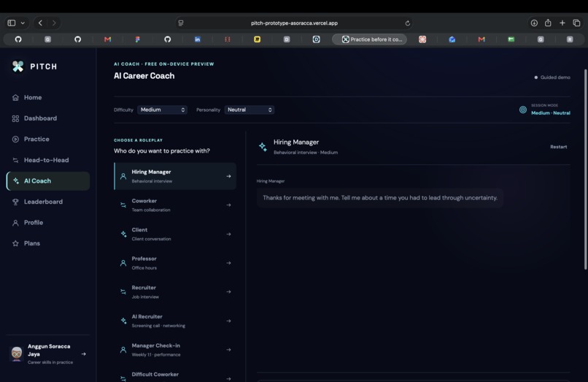588x382 pixels.
Task: Click the session mode target icon
Action: coord(523,110)
